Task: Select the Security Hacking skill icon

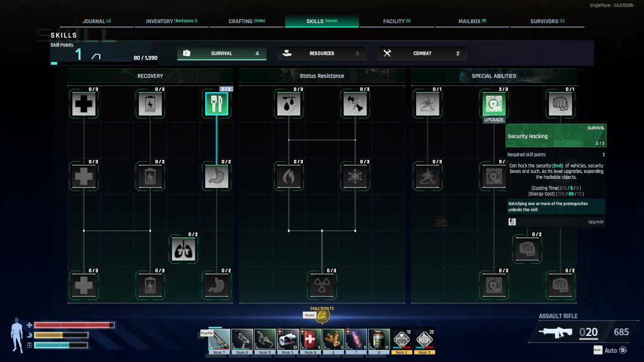Action: 494,104
